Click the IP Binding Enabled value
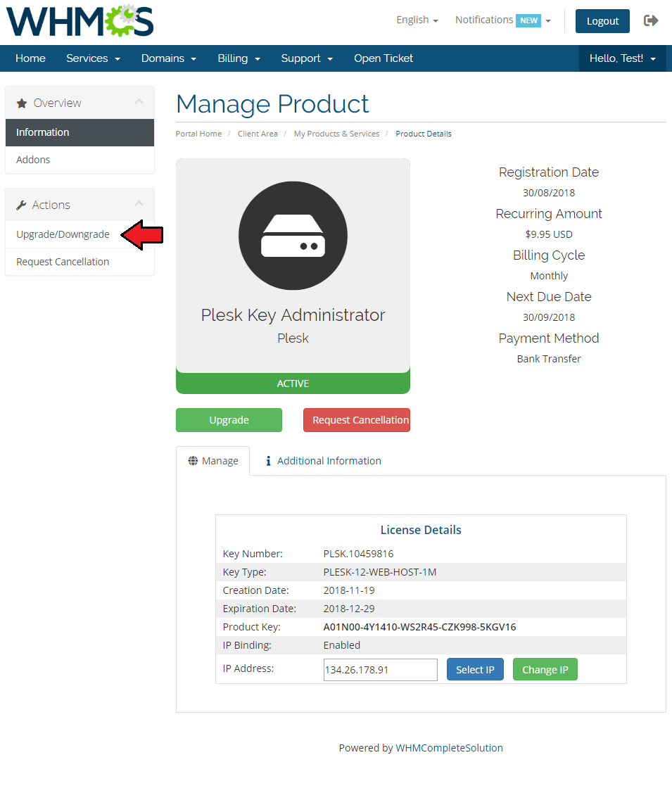 coord(342,645)
